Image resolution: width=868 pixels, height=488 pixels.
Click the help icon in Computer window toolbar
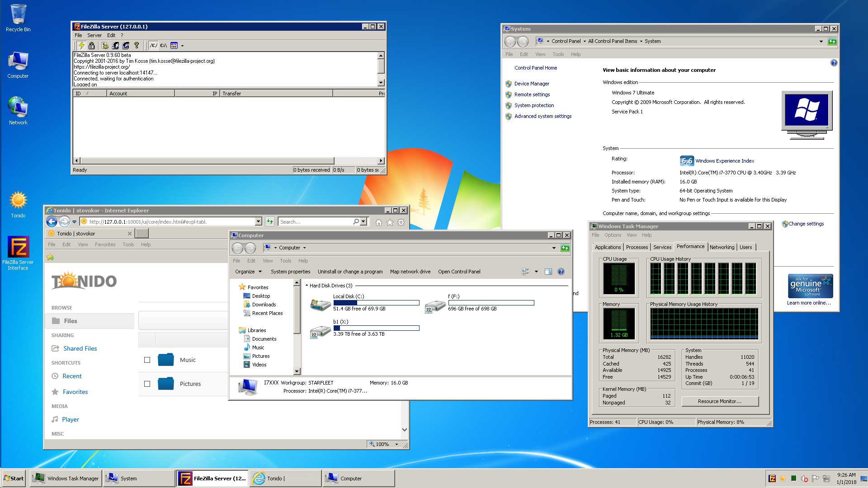pyautogui.click(x=561, y=272)
